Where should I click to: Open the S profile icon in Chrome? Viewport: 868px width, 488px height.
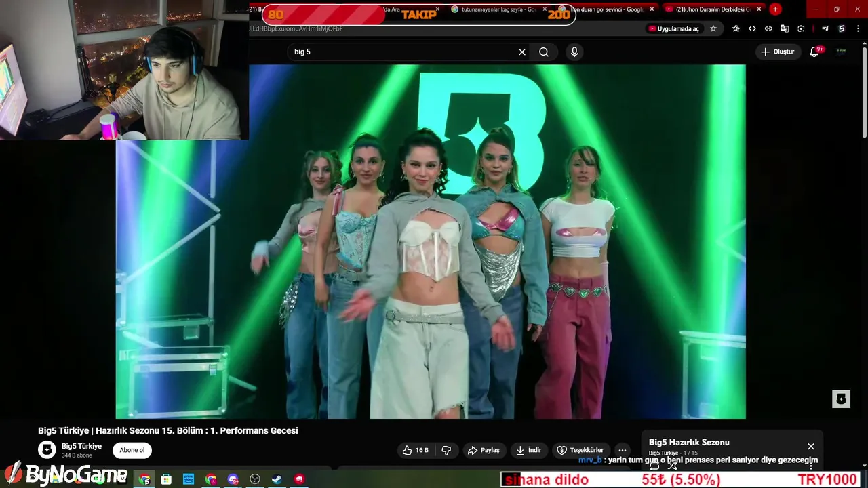coord(842,28)
